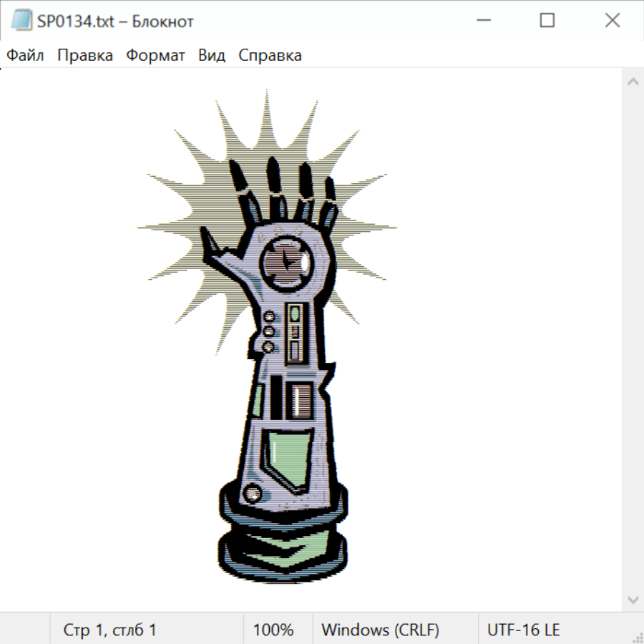Click the Windows (CRLF) status field
This screenshot has width=644, height=644.
point(380,630)
